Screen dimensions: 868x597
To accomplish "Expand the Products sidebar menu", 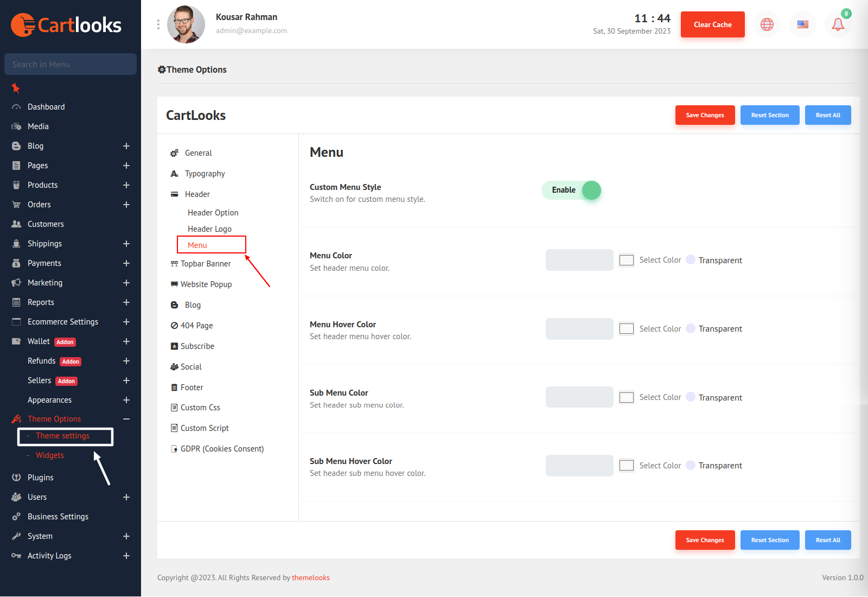I will [x=126, y=185].
